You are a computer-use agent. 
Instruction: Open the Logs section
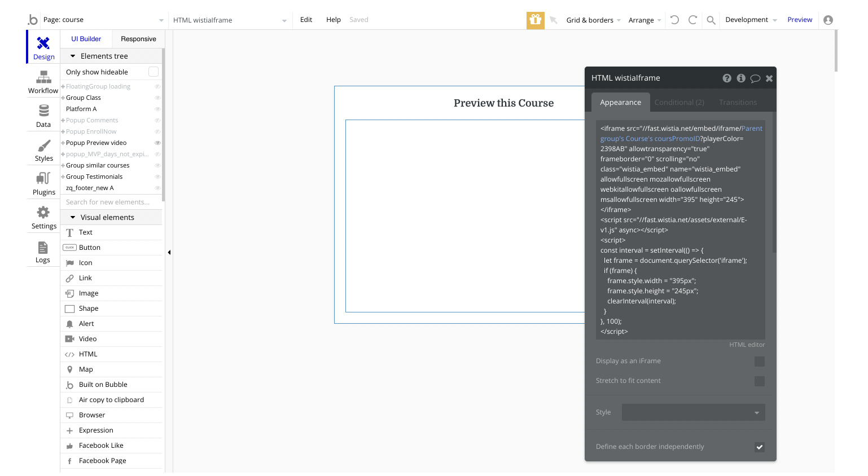pyautogui.click(x=43, y=252)
